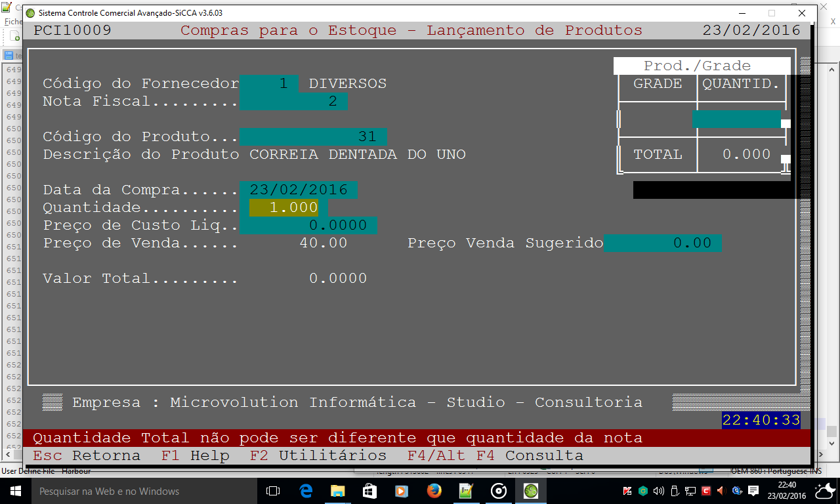Click the F2 Utilitários hint
The image size is (840, 504).
318,456
